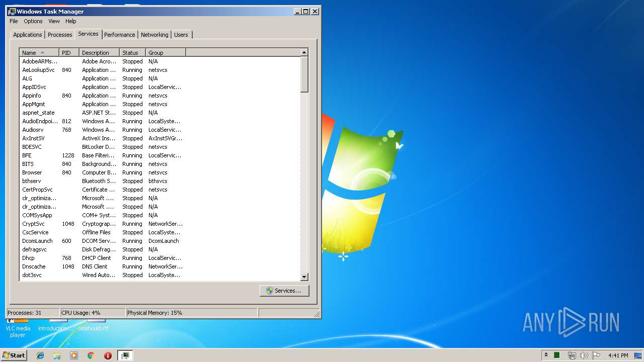The image size is (644, 362).
Task: Open the VLC media player desktop icon
Action: click(18, 328)
